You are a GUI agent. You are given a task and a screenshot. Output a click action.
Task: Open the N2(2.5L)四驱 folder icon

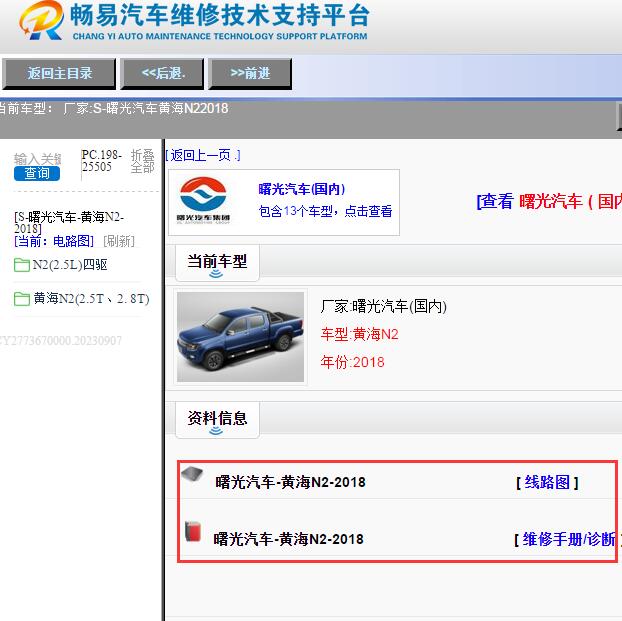[22, 265]
